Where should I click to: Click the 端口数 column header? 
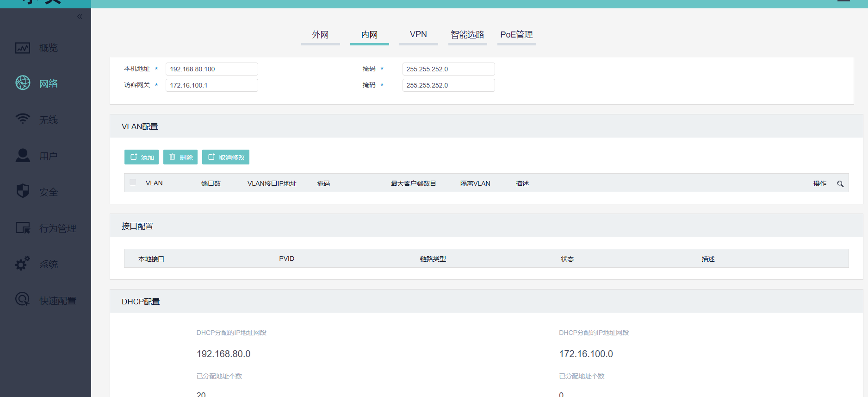coord(211,183)
